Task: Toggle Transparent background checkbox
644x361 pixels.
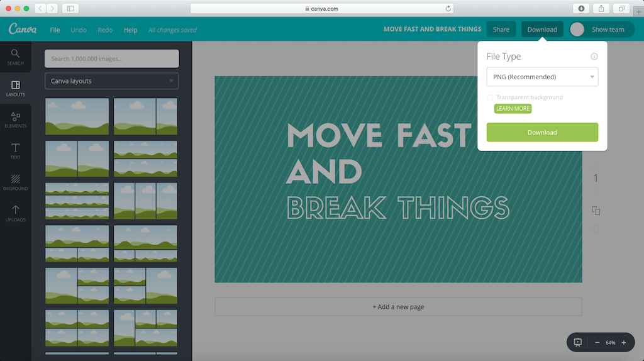Action: pyautogui.click(x=490, y=97)
